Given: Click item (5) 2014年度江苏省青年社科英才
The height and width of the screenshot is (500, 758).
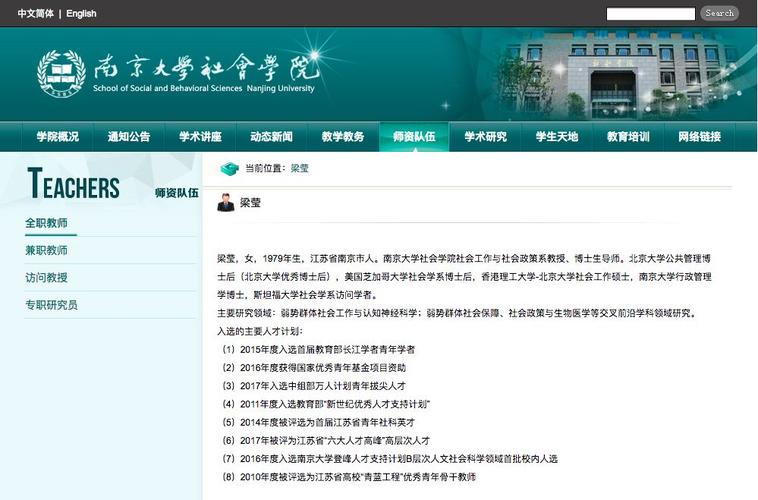Looking at the screenshot, I should (319, 422).
